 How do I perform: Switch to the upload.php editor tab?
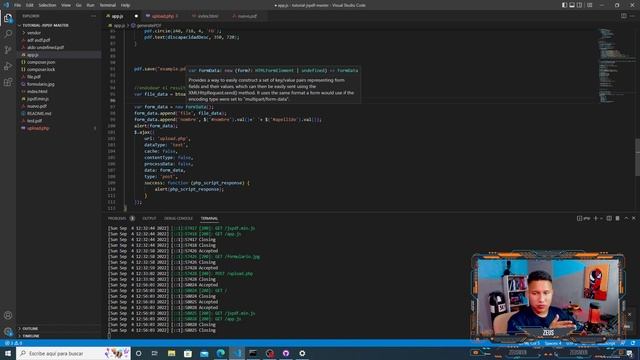pos(162,16)
